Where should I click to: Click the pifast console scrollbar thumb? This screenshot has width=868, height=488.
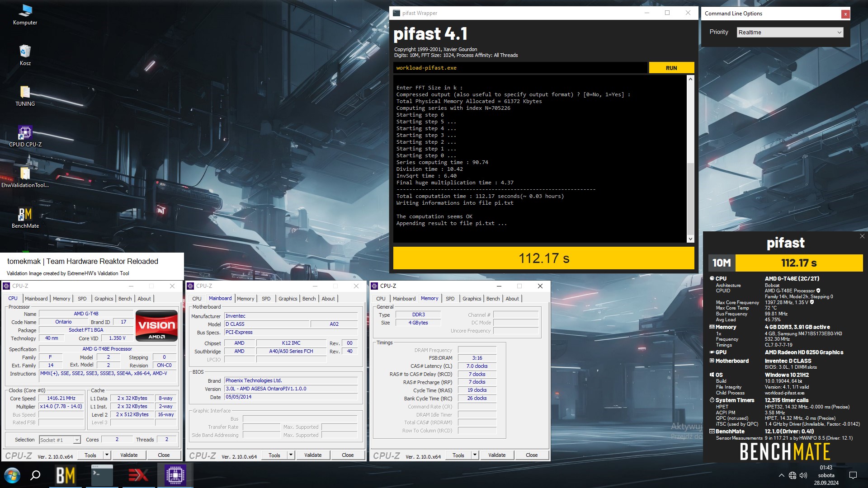click(x=690, y=198)
